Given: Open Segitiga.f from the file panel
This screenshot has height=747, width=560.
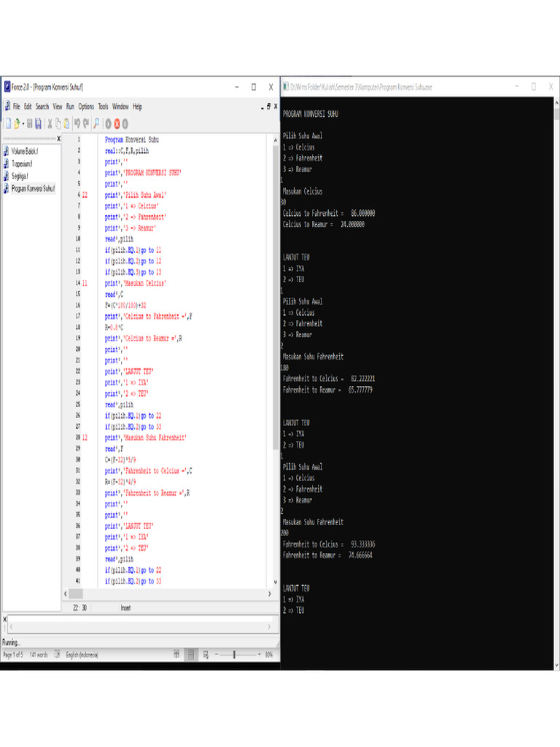Looking at the screenshot, I should [x=20, y=176].
